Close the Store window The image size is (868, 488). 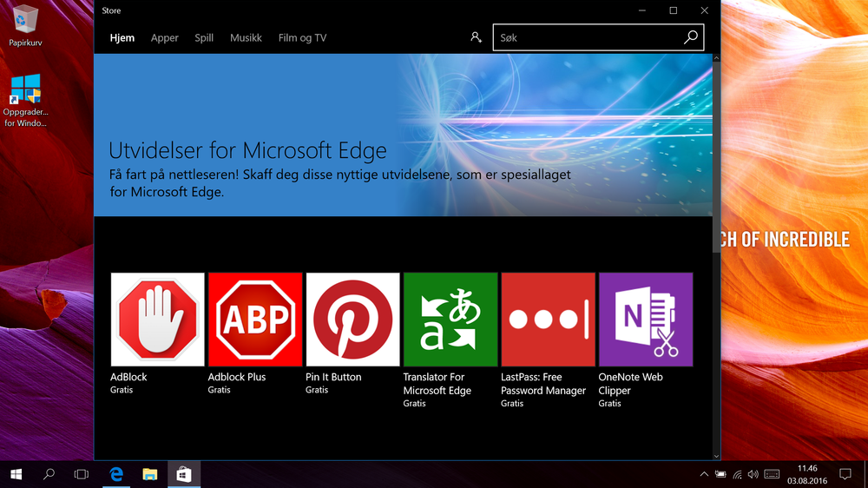click(704, 10)
